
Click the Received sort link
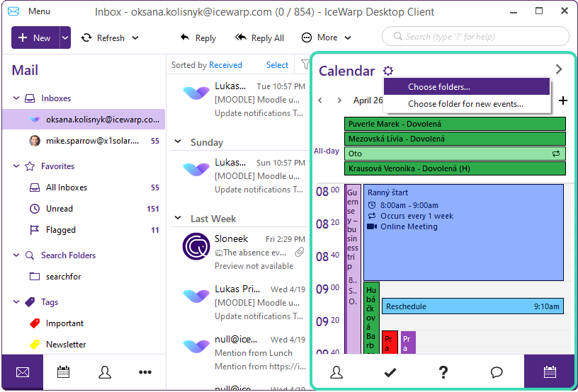(225, 65)
